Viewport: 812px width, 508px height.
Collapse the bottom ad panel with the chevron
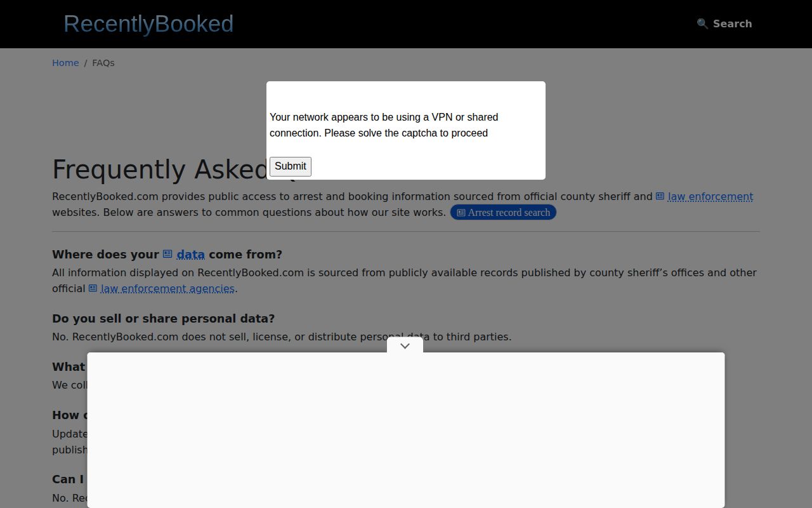pyautogui.click(x=405, y=346)
